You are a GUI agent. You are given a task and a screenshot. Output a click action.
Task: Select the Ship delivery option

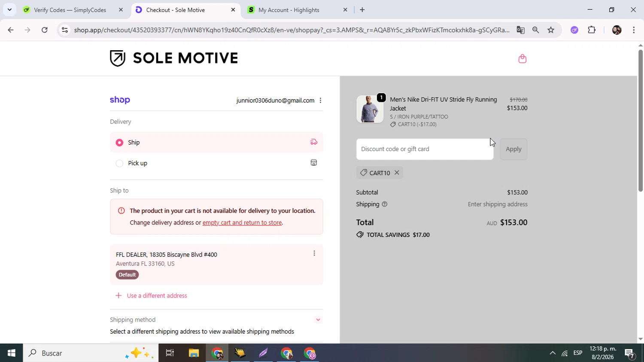pos(216,142)
